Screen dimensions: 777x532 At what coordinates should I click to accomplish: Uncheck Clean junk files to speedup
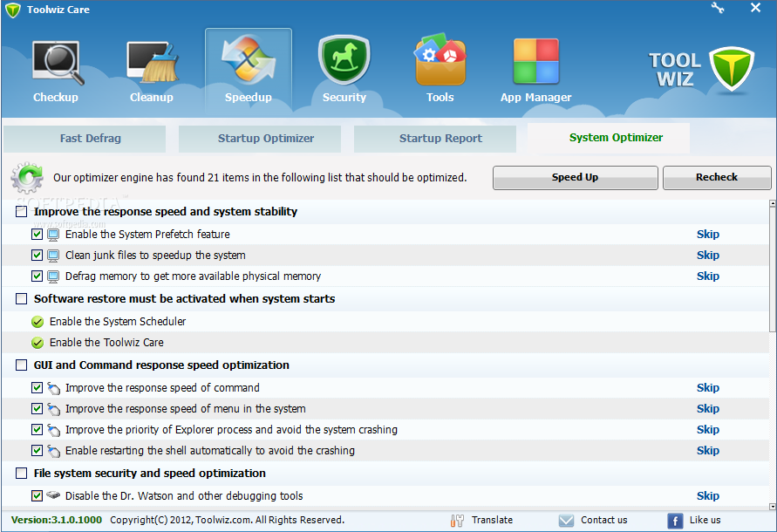pyautogui.click(x=37, y=255)
